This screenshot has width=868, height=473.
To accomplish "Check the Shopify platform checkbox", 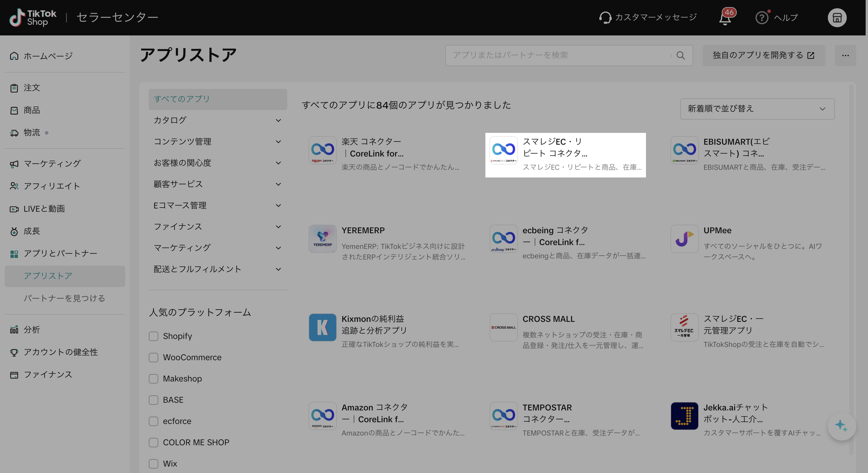I will pyautogui.click(x=154, y=336).
